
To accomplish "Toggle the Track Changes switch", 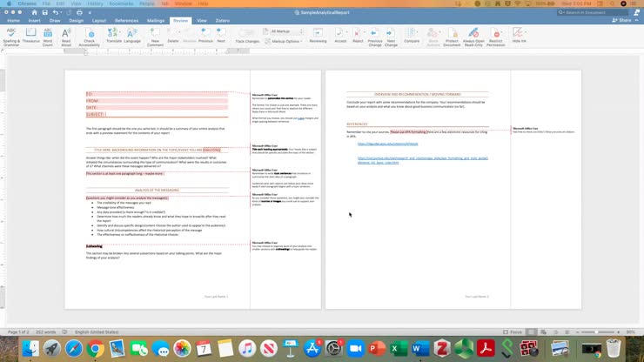I will 247,33.
